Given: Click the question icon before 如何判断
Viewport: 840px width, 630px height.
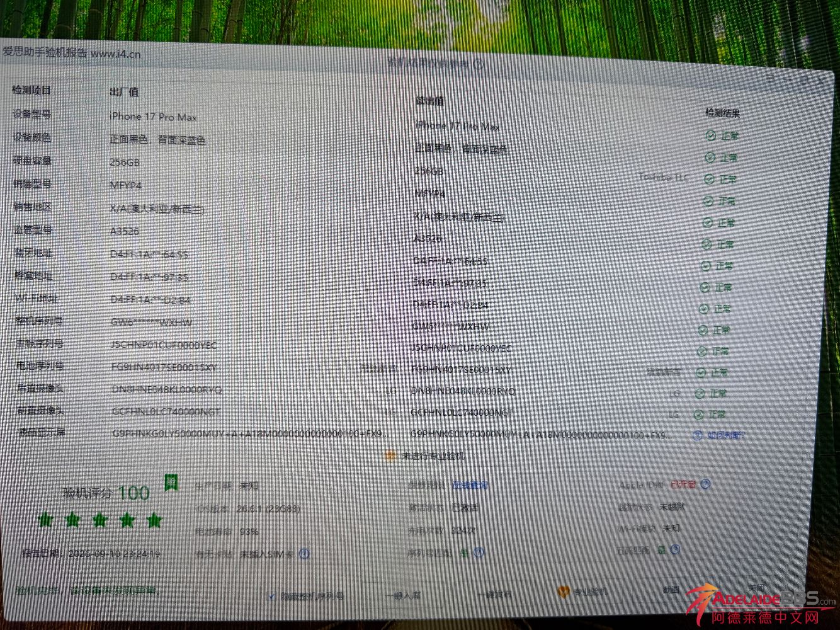Looking at the screenshot, I should (x=697, y=435).
